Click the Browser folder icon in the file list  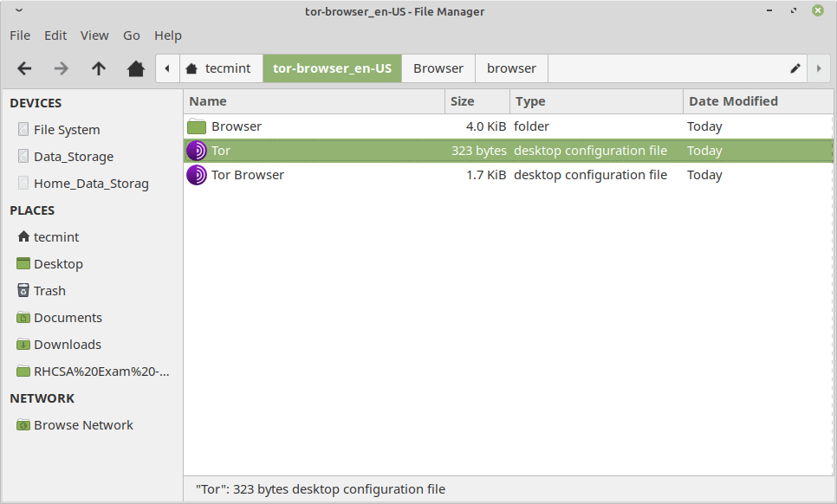[197, 126]
